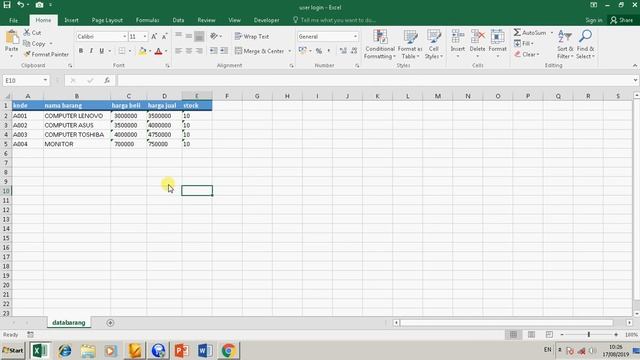Decrease font size with the smaller A
Screen dimensions: 640x360
[164, 37]
